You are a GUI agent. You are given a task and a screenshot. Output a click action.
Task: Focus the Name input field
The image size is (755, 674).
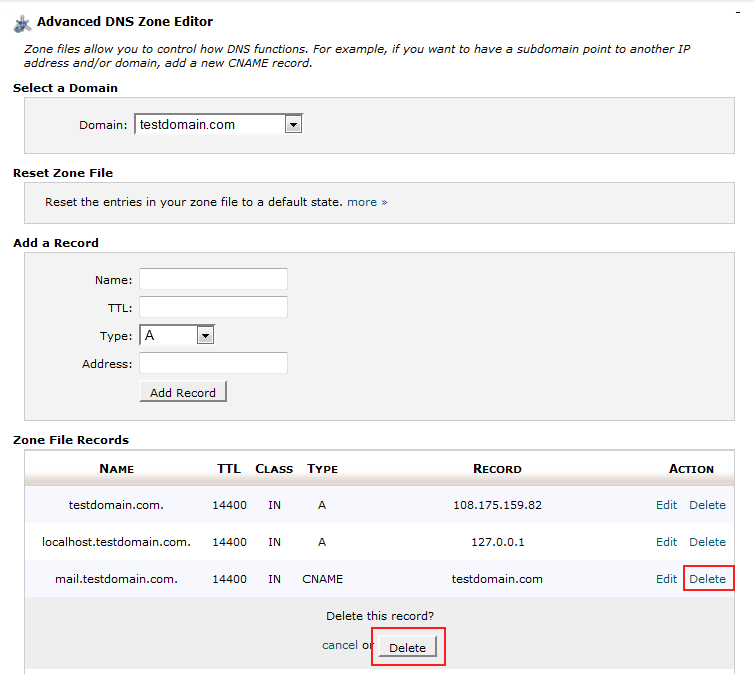coord(213,279)
